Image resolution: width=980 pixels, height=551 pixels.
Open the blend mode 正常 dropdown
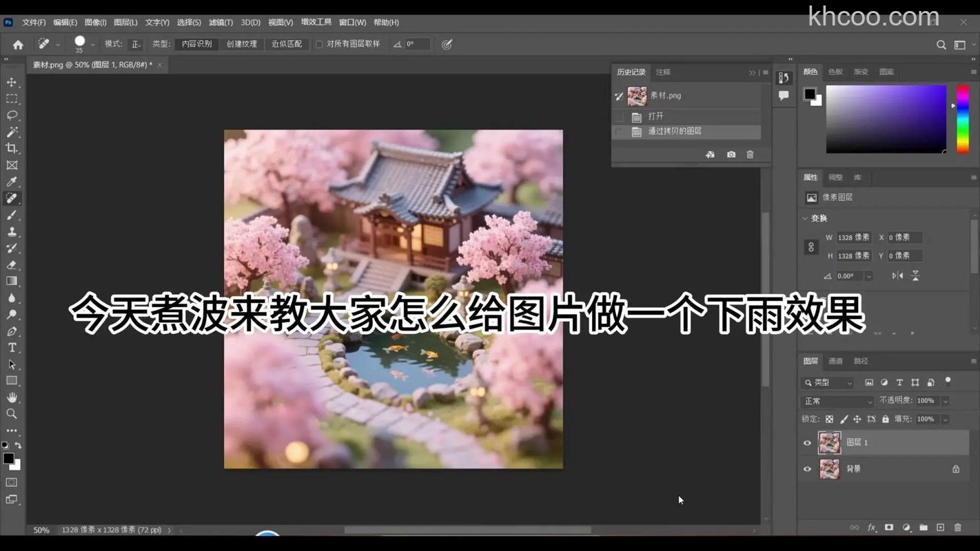(x=836, y=400)
